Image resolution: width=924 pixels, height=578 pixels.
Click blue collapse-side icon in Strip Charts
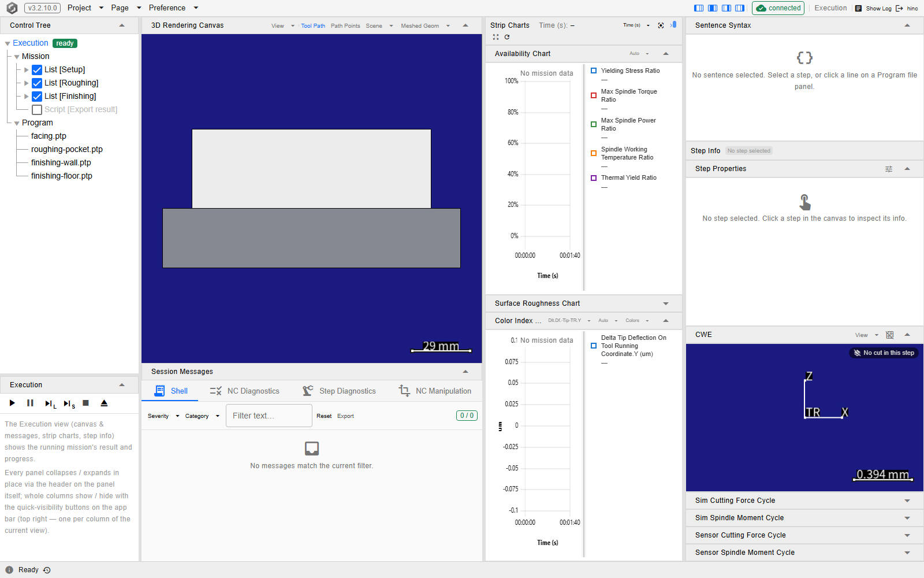click(673, 25)
